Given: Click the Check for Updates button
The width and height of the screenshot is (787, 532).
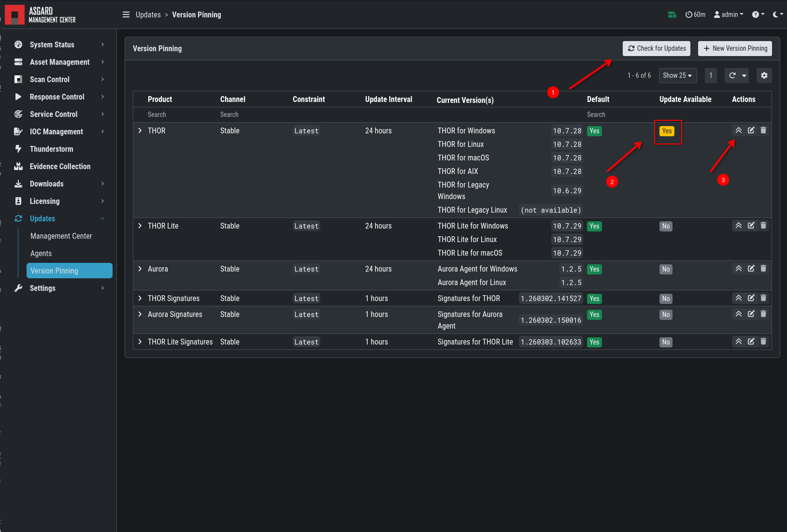Looking at the screenshot, I should 657,48.
